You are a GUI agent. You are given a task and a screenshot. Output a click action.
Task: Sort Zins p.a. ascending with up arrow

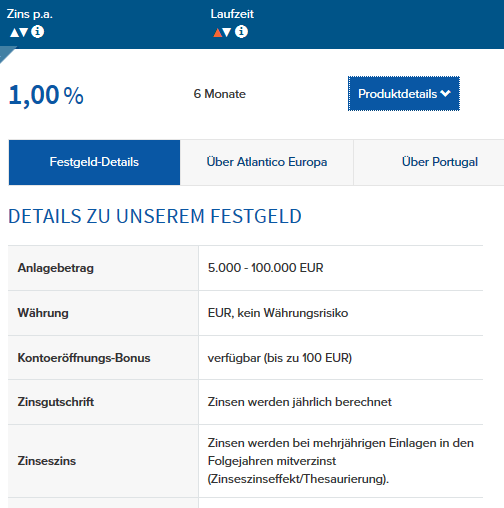(14, 32)
